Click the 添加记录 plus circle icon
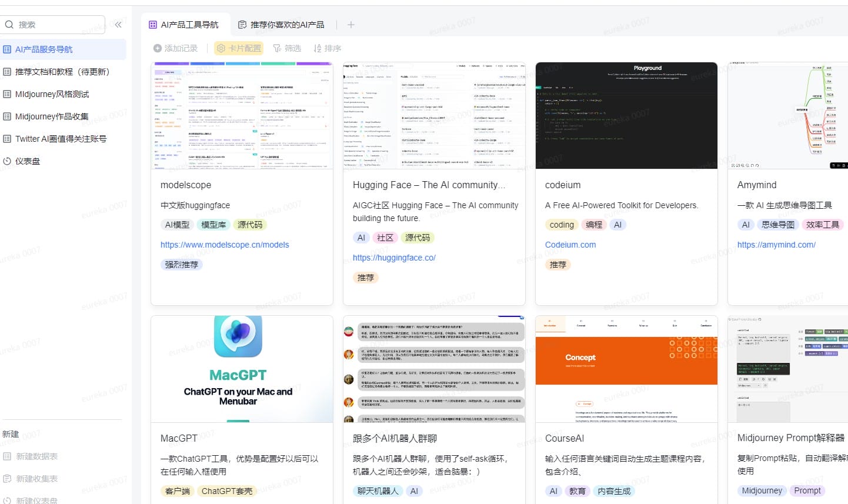 (157, 48)
